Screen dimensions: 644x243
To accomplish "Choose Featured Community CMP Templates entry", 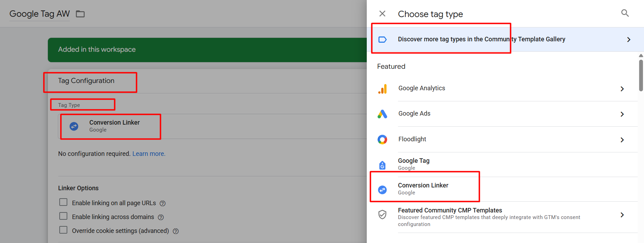I will [x=450, y=210].
